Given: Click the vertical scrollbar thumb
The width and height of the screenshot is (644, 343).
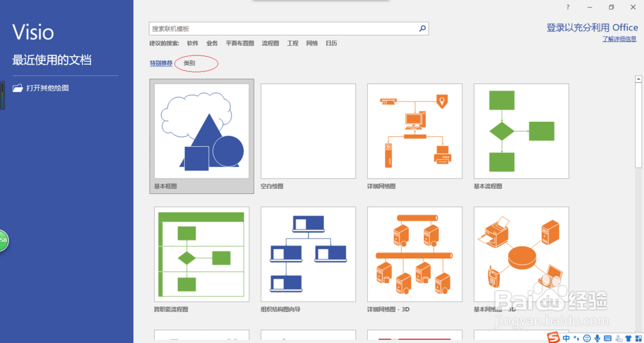Looking at the screenshot, I should coord(639,125).
